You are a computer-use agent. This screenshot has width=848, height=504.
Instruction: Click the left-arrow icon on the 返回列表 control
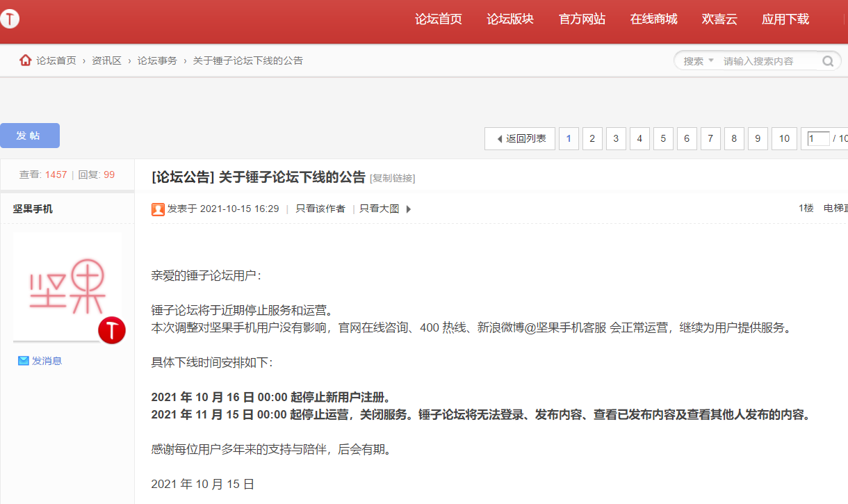[498, 138]
